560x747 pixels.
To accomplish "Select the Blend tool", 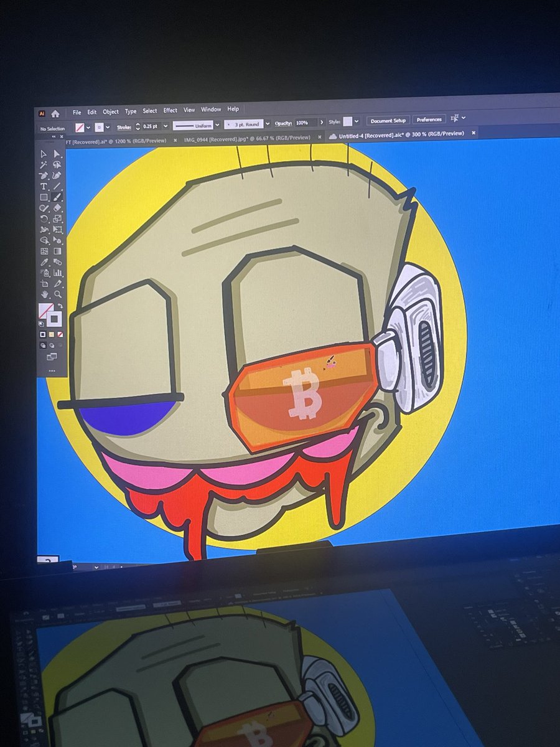I will (57, 262).
